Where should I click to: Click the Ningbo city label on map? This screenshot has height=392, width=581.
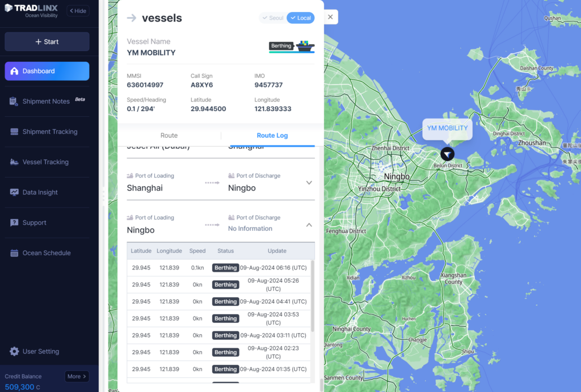(x=397, y=176)
